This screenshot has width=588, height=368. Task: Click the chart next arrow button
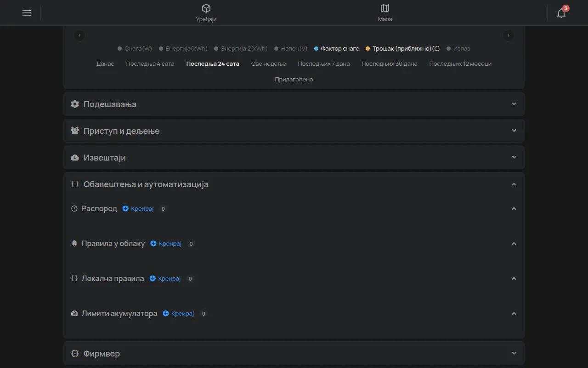point(508,35)
